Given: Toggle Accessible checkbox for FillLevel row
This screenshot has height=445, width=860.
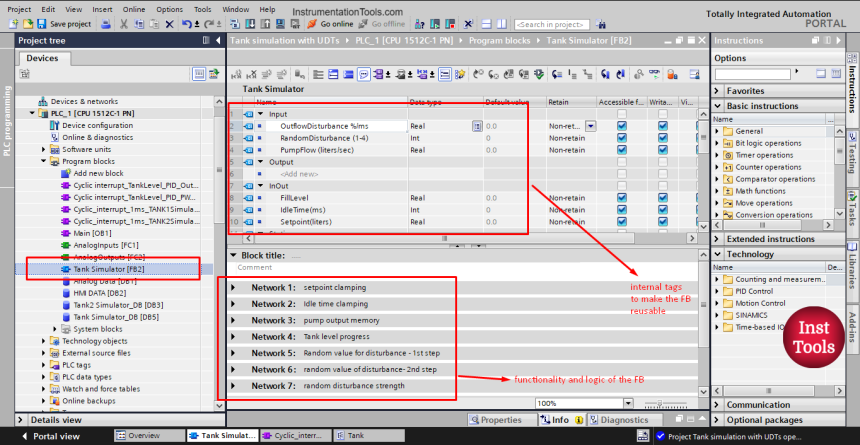Looking at the screenshot, I should pyautogui.click(x=621, y=198).
